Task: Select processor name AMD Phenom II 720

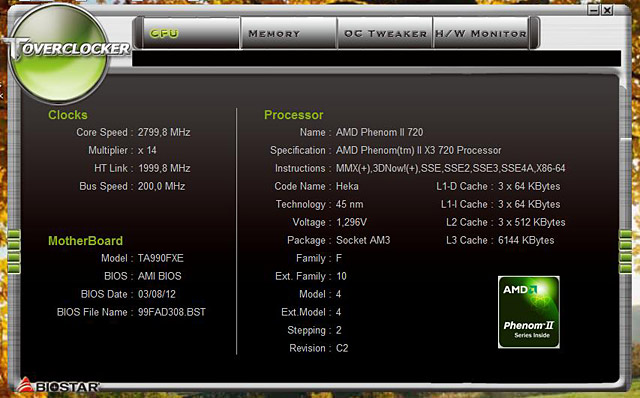Action: click(380, 132)
